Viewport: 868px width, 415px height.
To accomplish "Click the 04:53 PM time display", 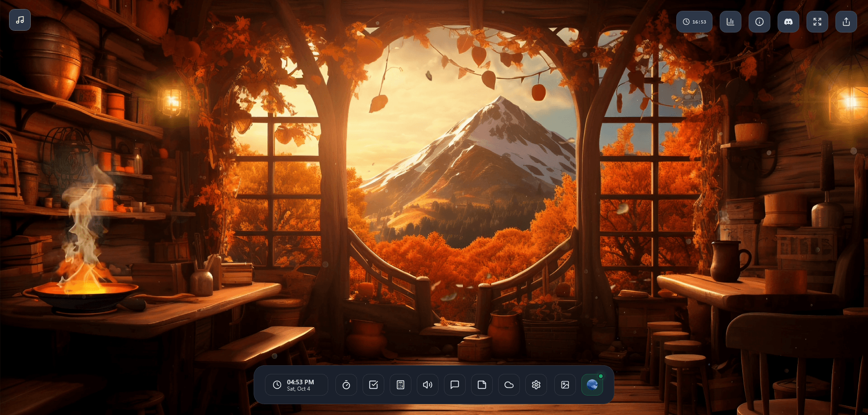I will click(x=300, y=382).
